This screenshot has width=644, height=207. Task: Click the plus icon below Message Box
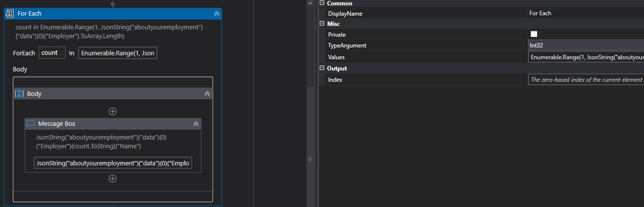[112, 179]
